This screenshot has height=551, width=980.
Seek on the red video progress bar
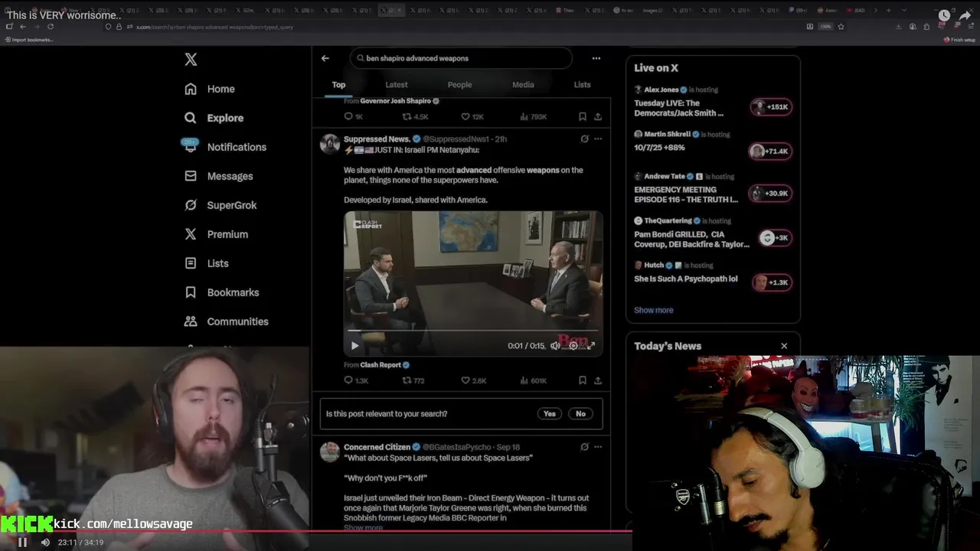[x=316, y=530]
